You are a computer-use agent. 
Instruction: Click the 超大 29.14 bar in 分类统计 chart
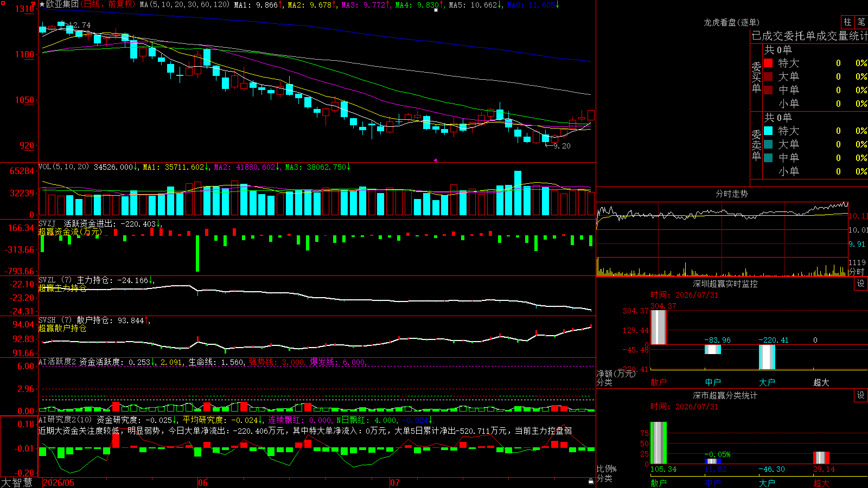coord(821,458)
